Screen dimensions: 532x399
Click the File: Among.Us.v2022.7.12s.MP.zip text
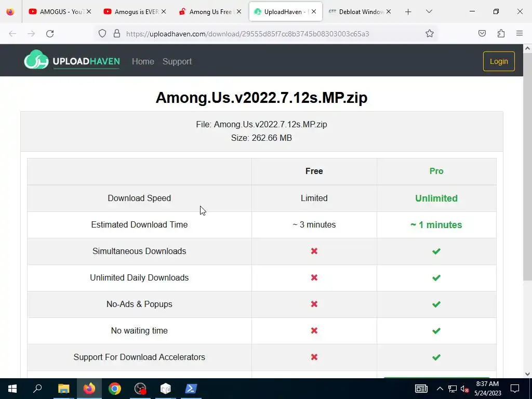pos(262,124)
